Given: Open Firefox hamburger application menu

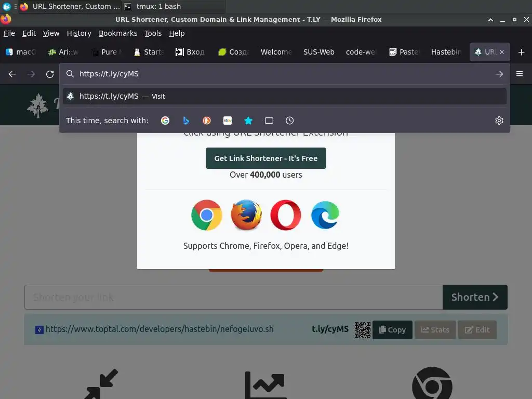Looking at the screenshot, I should click(519, 74).
